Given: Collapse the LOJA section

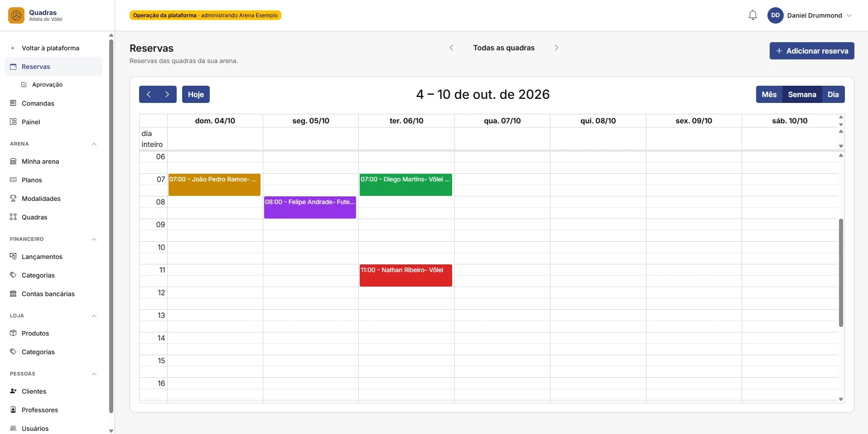Looking at the screenshot, I should (x=94, y=316).
